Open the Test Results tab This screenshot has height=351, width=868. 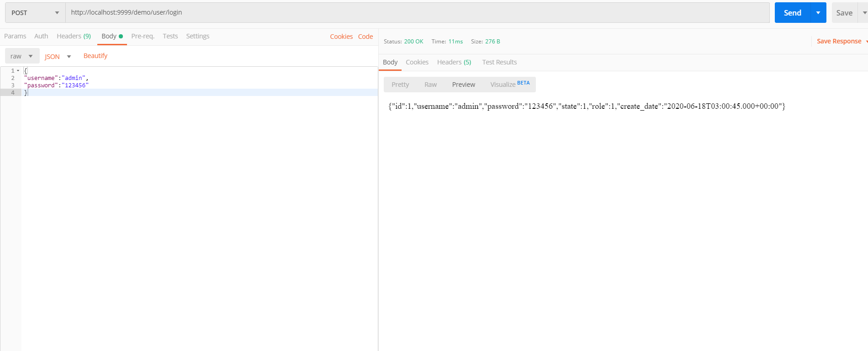click(x=499, y=62)
